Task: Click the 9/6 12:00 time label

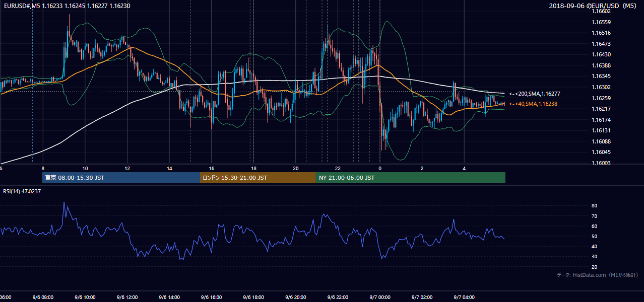Action: coord(127,297)
